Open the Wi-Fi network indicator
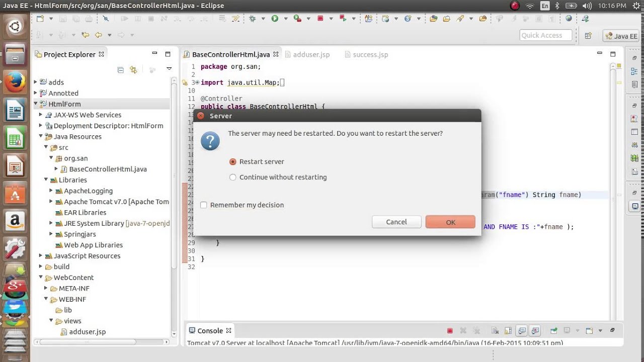This screenshot has width=644, height=362. coord(530,6)
